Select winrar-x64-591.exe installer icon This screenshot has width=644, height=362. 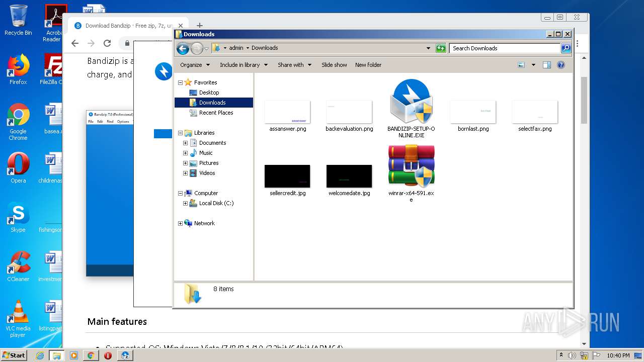coord(411,166)
